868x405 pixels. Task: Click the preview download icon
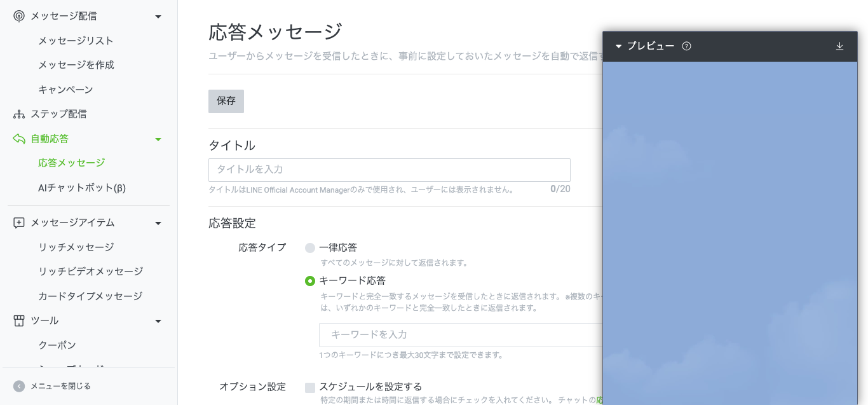tap(839, 46)
